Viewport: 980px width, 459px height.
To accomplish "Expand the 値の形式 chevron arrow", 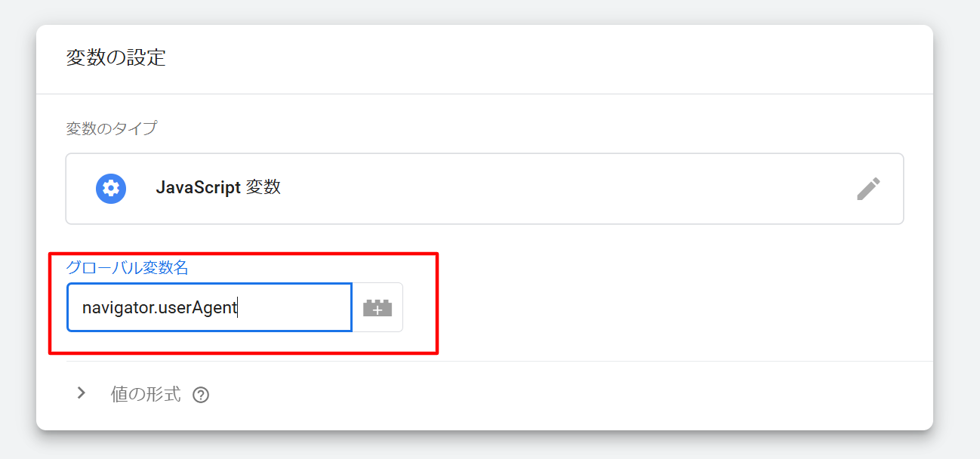I will pyautogui.click(x=82, y=393).
